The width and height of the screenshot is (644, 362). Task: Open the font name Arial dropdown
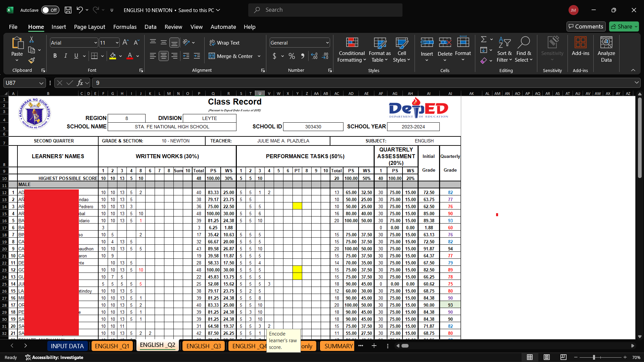95,43
